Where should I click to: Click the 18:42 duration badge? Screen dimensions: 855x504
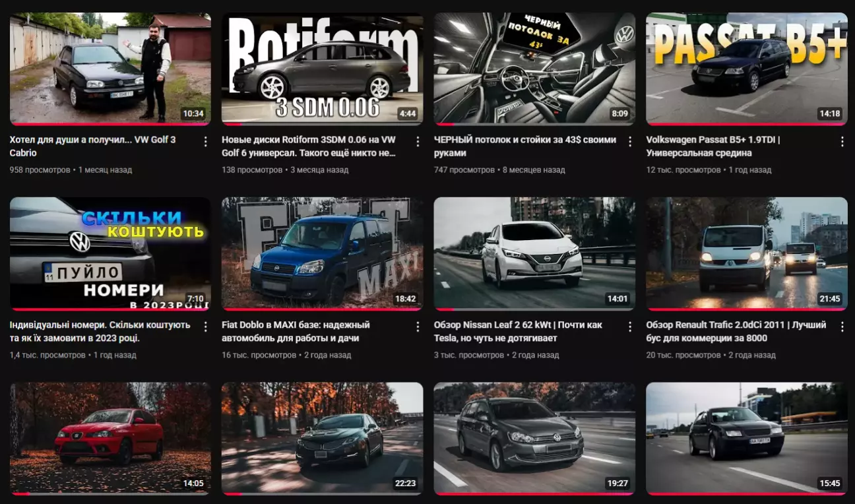pos(405,299)
